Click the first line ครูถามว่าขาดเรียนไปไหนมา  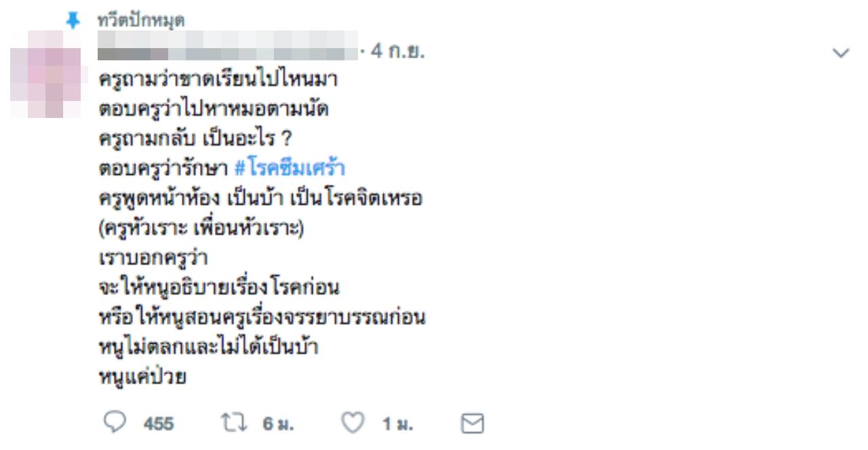[217, 79]
